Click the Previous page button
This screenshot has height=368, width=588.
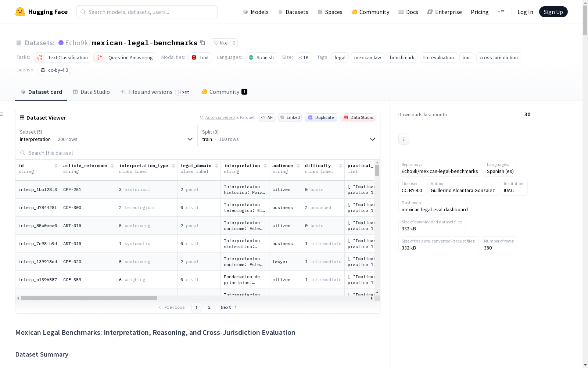tap(172, 307)
